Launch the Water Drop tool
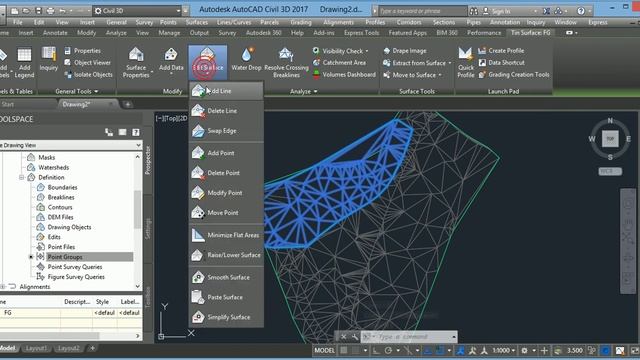The width and height of the screenshot is (640, 360). point(247,60)
